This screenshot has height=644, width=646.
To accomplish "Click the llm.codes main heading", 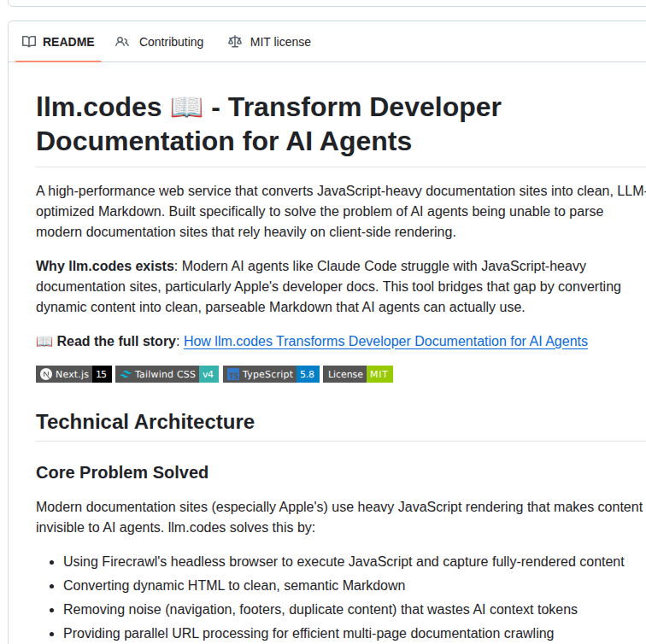I will coord(268,124).
